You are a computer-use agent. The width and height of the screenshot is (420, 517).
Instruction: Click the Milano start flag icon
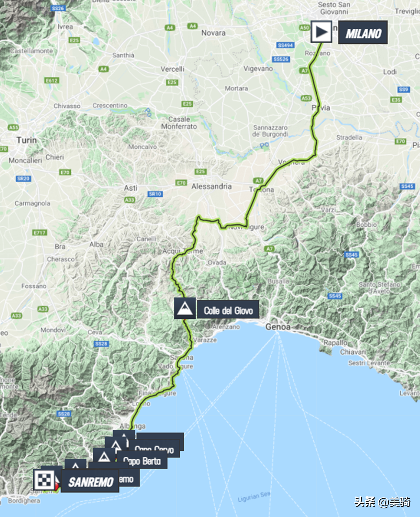pos(321,32)
